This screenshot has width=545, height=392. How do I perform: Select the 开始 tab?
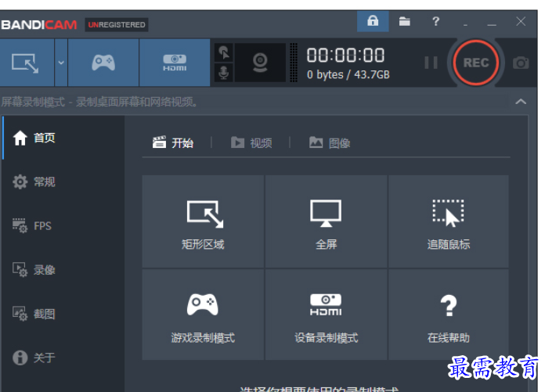(x=173, y=142)
